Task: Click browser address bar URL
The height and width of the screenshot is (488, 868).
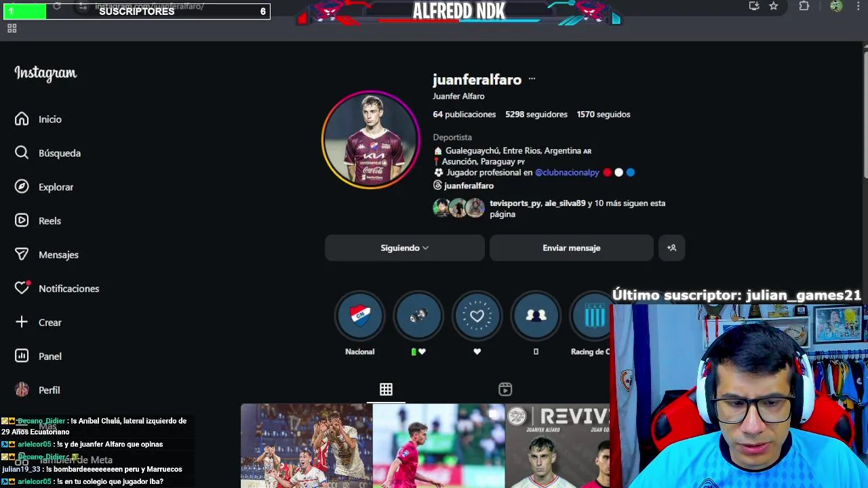Action: [149, 6]
